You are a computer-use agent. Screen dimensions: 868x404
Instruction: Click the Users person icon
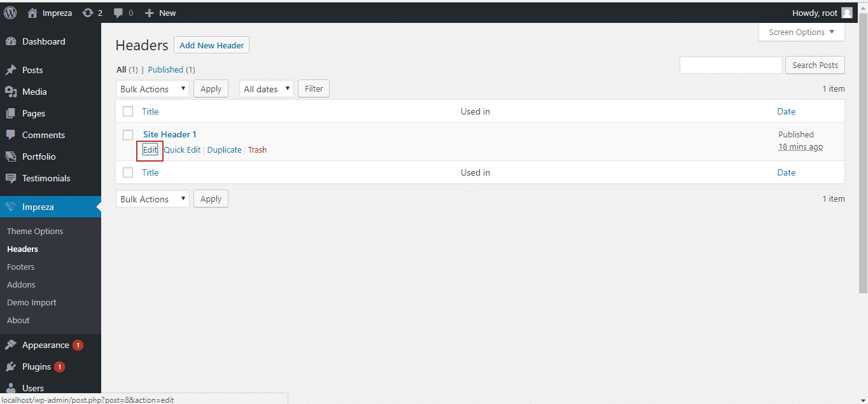[11, 387]
